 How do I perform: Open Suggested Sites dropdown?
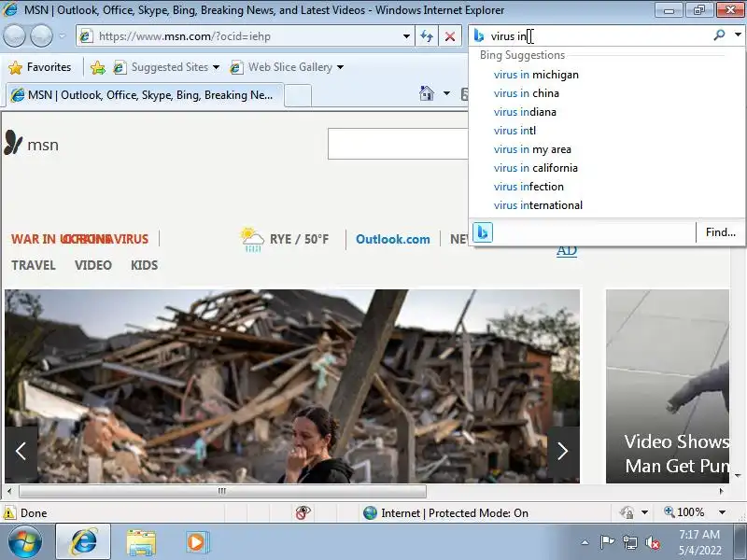tap(166, 67)
